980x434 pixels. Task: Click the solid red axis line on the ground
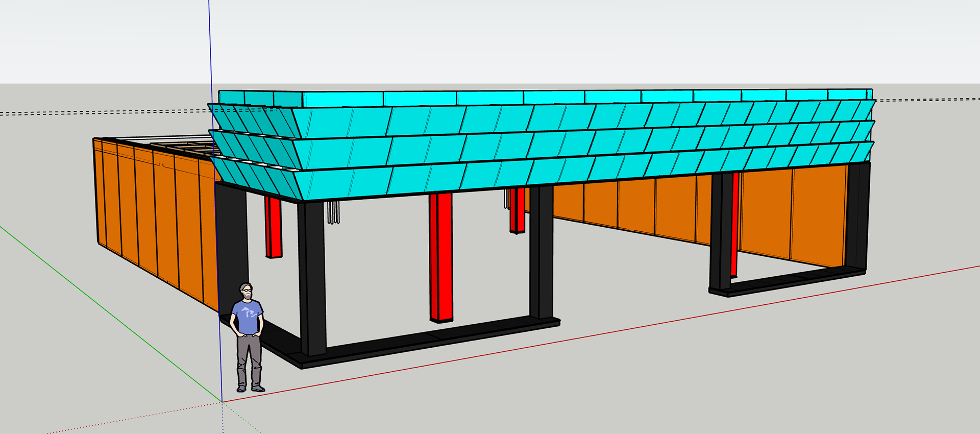click(601, 334)
